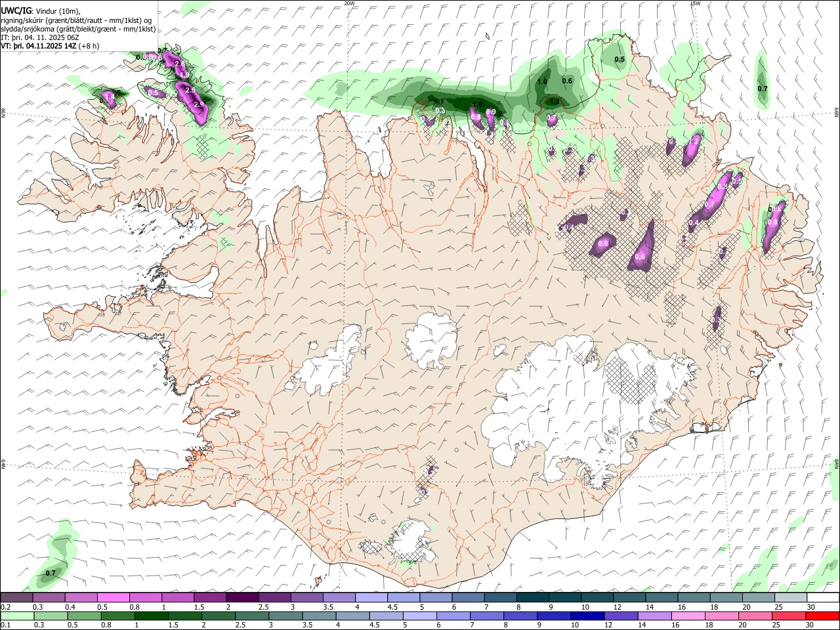Viewport: 840px width, 630px height.
Task: Click the 'UWC/IG: Vindur (10m)' title line
Action: pyautogui.click(x=41, y=11)
